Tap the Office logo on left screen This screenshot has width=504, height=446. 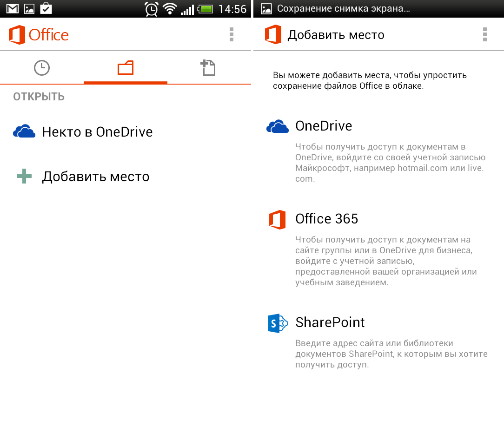pos(17,35)
